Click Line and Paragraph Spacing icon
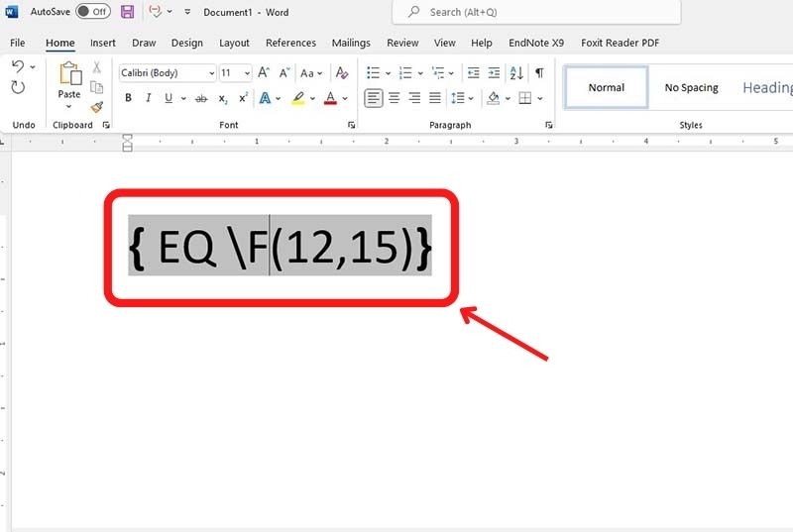 (458, 98)
